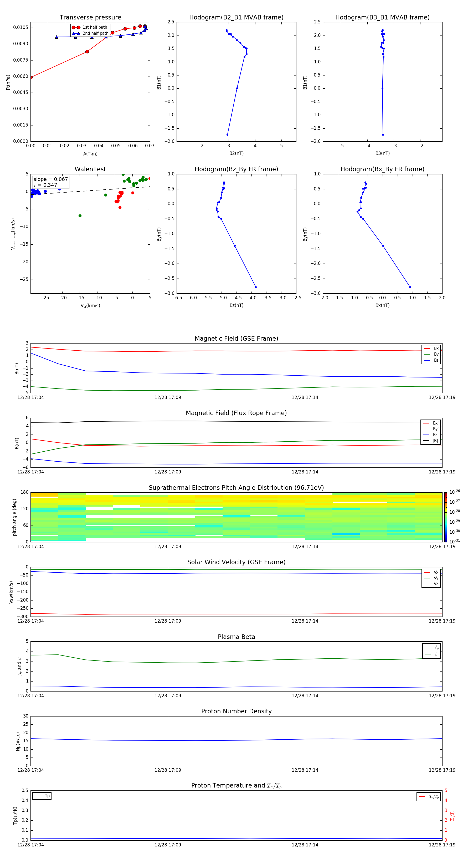This screenshot has height=868, width=473.
Task: Click the 10^-31 colorbar label
Action: (x=455, y=542)
